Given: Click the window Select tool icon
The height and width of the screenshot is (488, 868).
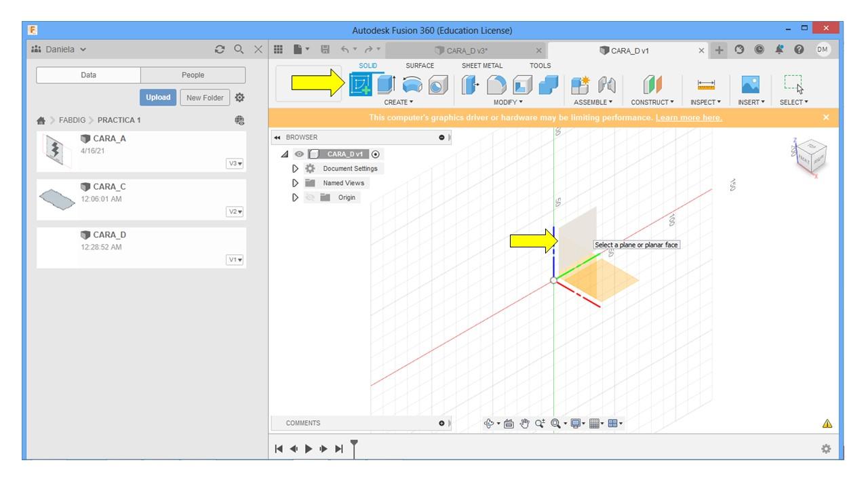Looking at the screenshot, I should click(x=793, y=84).
